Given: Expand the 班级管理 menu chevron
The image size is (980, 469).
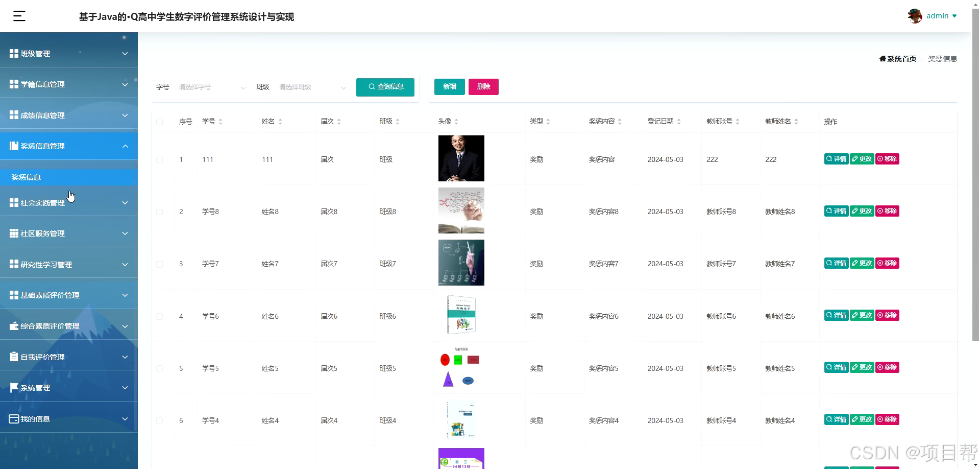Looking at the screenshot, I should click(125, 54).
